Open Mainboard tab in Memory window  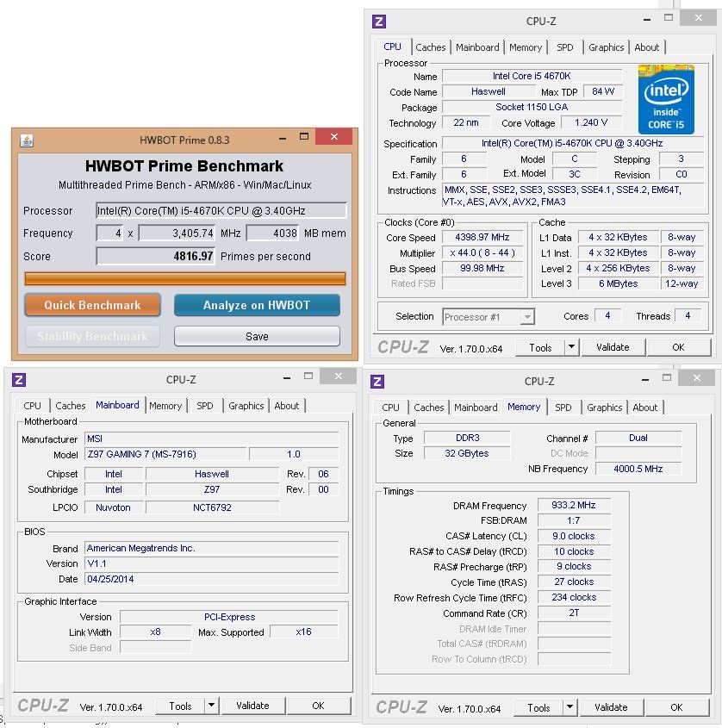(476, 408)
